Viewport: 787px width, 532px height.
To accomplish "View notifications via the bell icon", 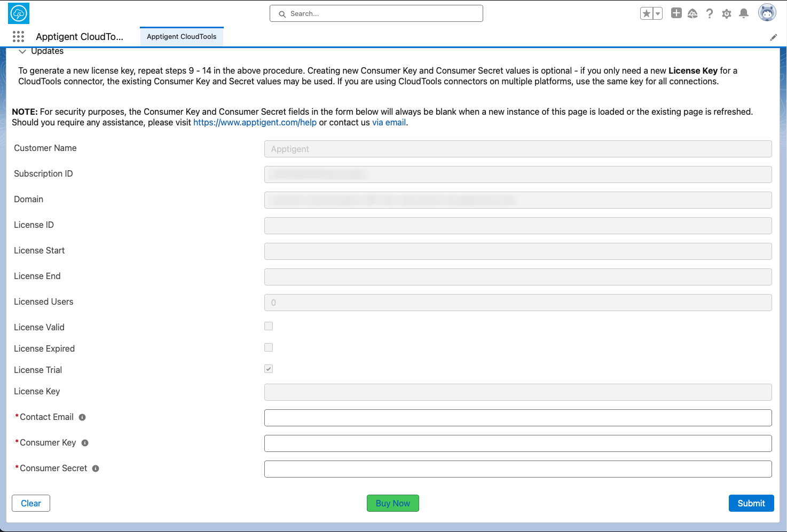I will (743, 14).
